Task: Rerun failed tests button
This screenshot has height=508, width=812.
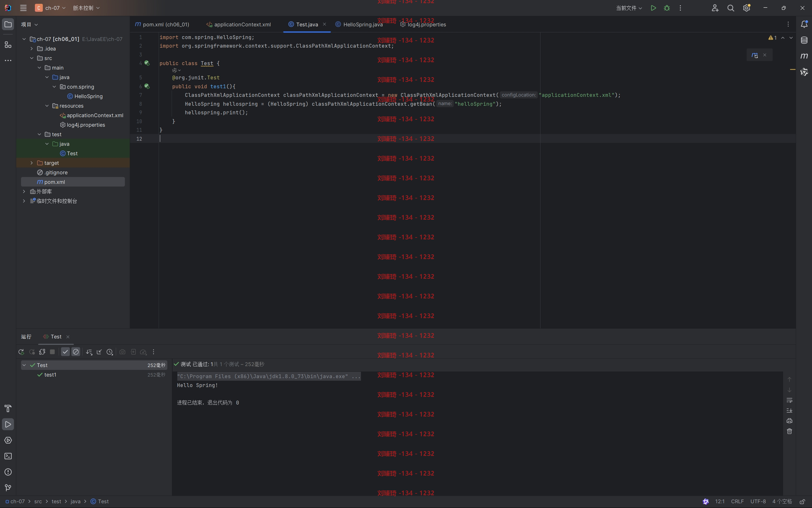Action: click(32, 352)
